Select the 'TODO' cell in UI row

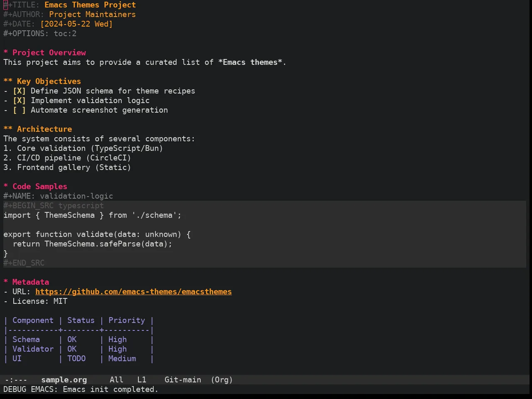(x=76, y=359)
